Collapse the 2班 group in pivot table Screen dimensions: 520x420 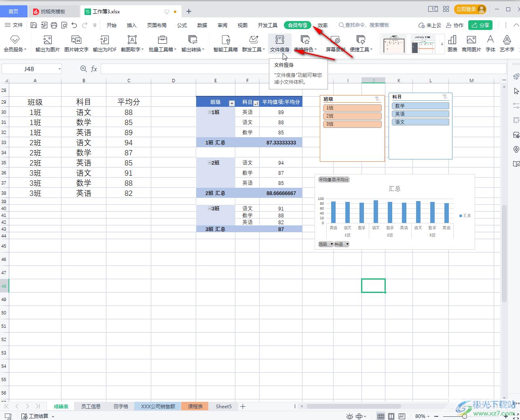tap(209, 163)
